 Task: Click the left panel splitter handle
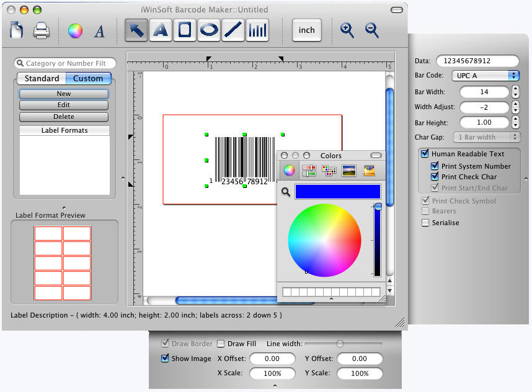123,178
